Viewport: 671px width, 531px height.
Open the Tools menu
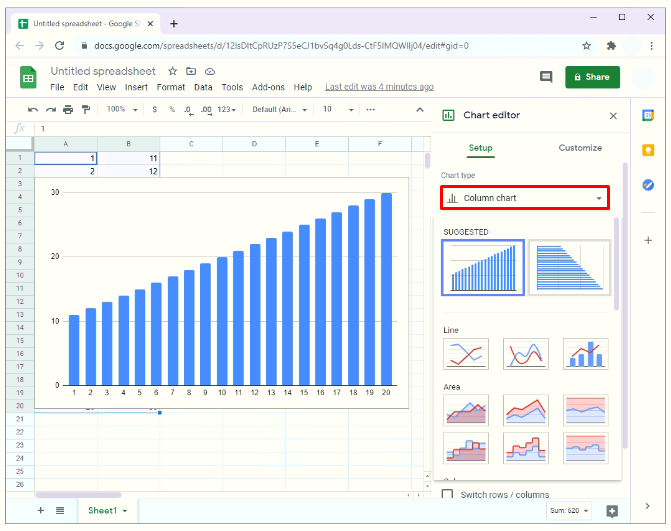232,87
